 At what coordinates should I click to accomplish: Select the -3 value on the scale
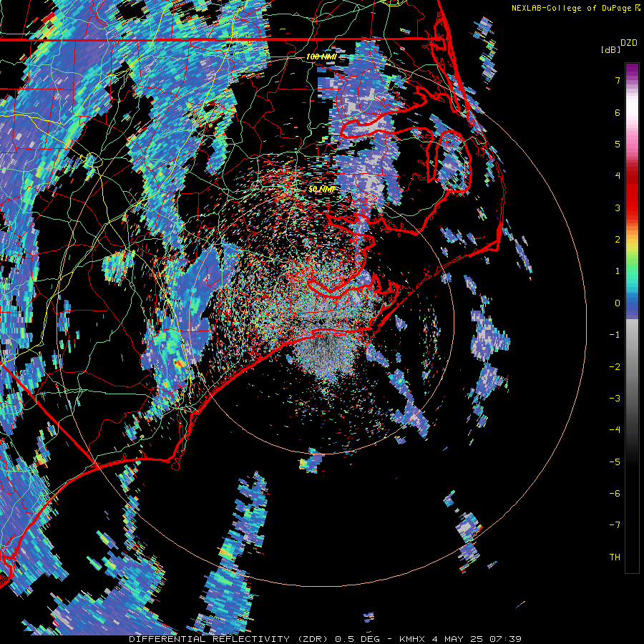[x=615, y=399]
